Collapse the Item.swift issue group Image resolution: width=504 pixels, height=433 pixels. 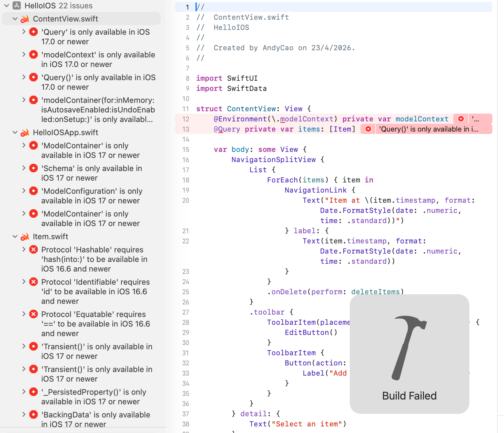click(x=15, y=237)
